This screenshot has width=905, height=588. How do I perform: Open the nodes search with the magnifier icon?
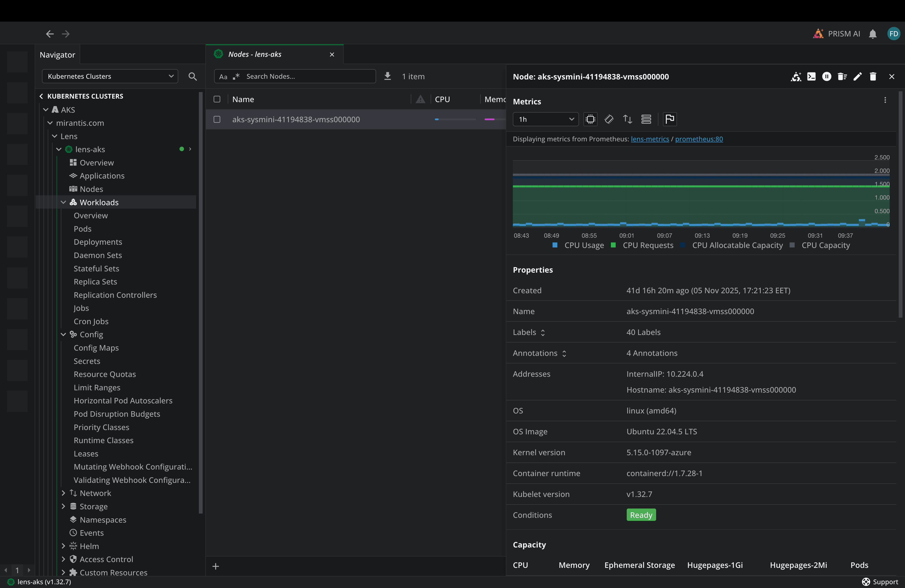click(192, 76)
